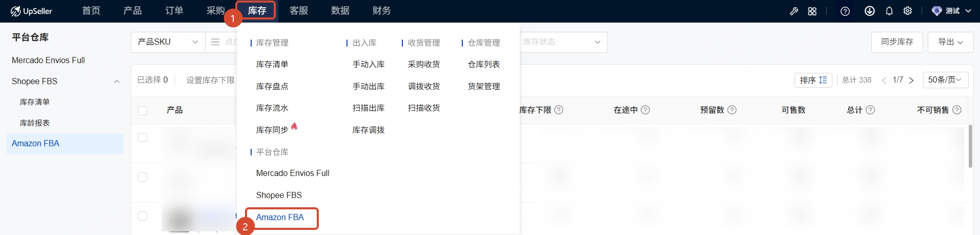Open Mercado Envios Full in sidebar
This screenshot has height=235, width=980.
[48, 61]
